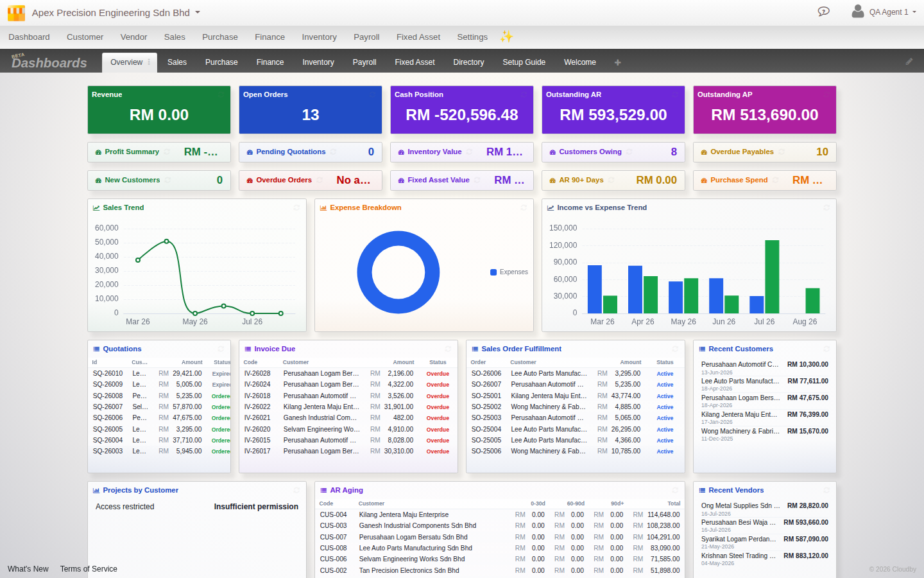The height and width of the screenshot is (578, 924).
Task: Click the Sales Trend line chart icon
Action: (x=96, y=208)
